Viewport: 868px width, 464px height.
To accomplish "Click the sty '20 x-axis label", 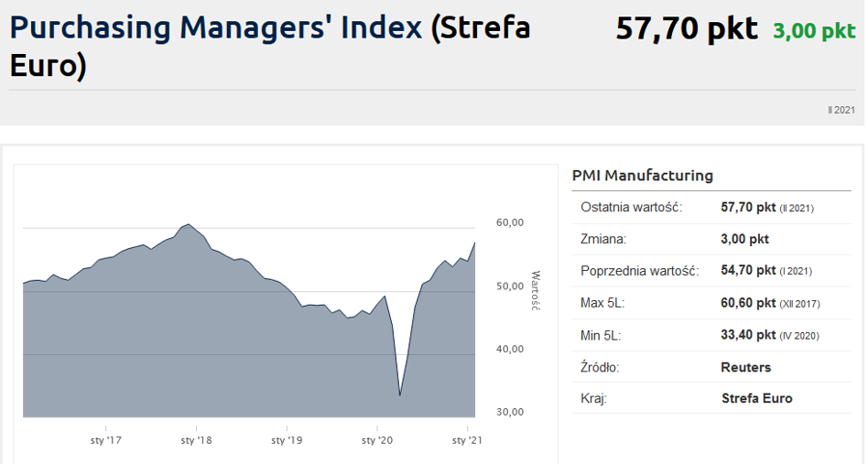I will pos(377,440).
